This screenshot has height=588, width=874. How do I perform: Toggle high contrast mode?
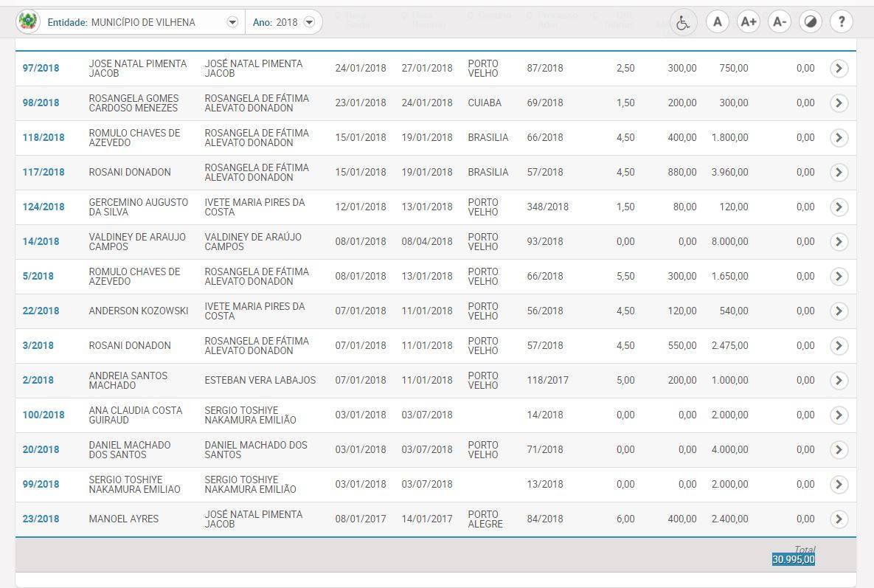(x=811, y=22)
